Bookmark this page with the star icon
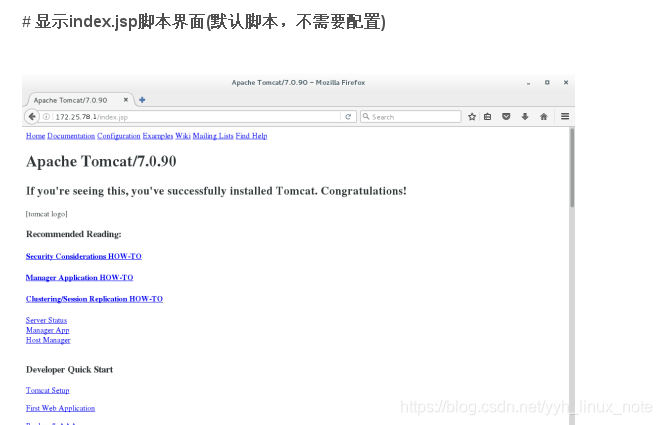The image size is (662, 425). [x=472, y=116]
